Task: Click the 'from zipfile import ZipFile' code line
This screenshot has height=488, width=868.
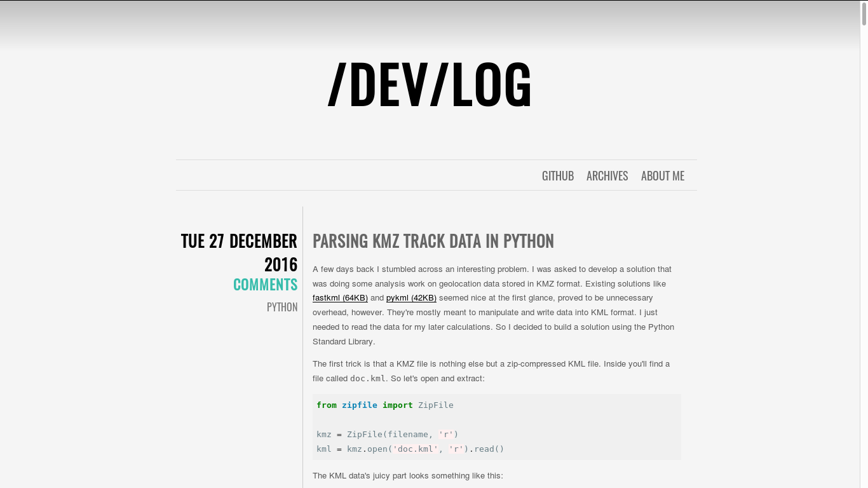Action: pyautogui.click(x=385, y=405)
